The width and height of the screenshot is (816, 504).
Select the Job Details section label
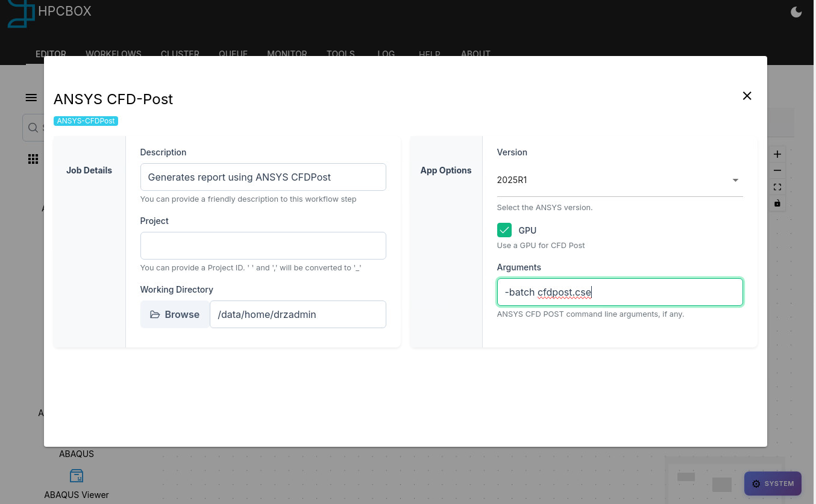coord(89,170)
